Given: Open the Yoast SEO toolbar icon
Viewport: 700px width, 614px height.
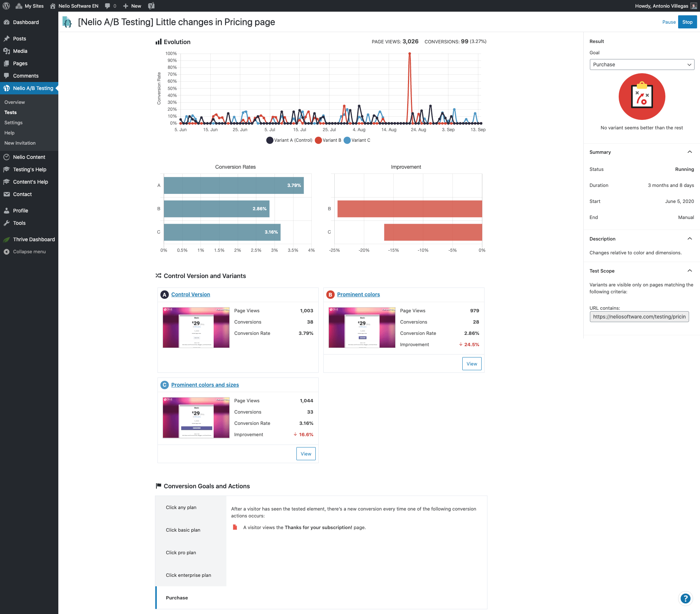Looking at the screenshot, I should (151, 6).
